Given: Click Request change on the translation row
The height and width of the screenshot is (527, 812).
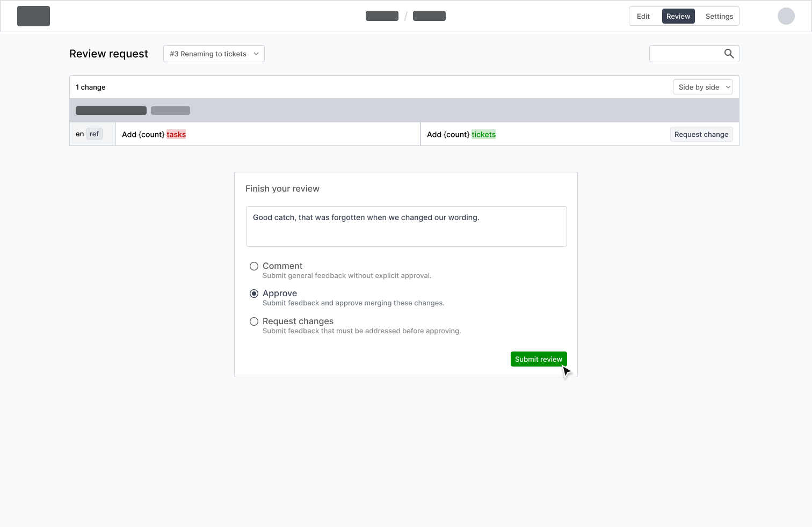Looking at the screenshot, I should point(701,134).
